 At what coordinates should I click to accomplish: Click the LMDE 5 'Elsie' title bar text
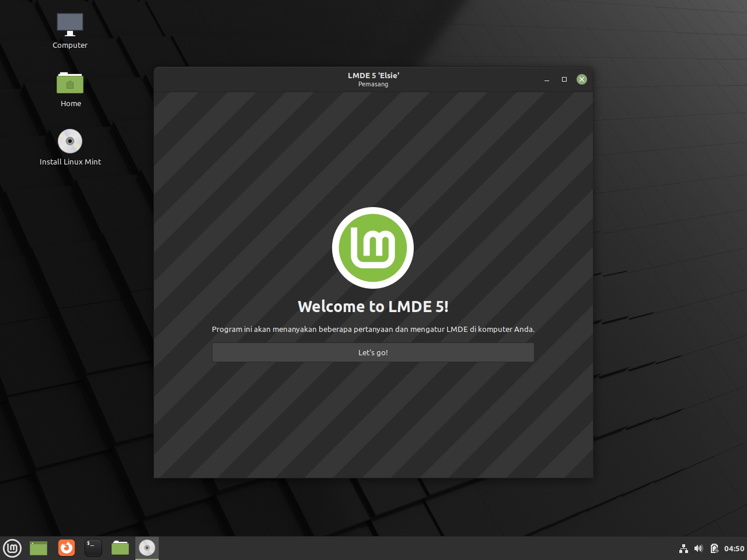click(x=373, y=75)
